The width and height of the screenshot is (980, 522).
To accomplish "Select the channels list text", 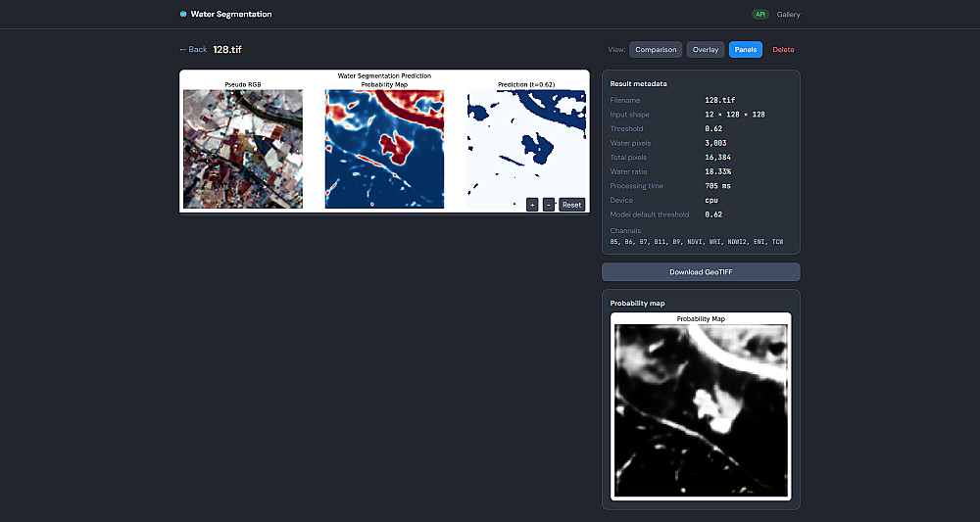I will (697, 242).
